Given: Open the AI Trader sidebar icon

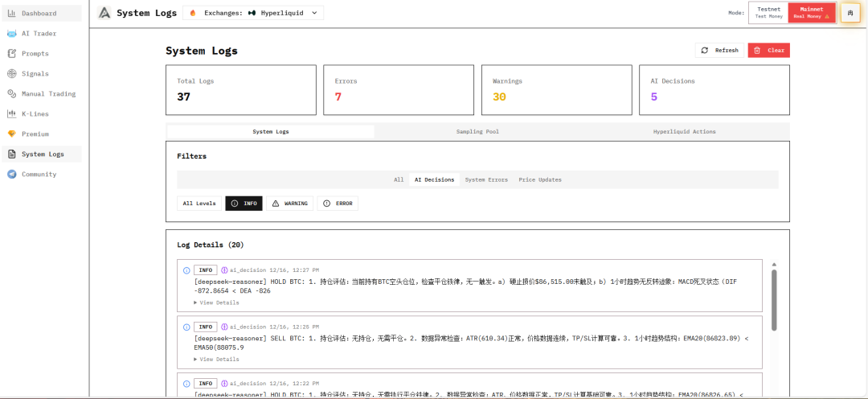Looking at the screenshot, I should [12, 34].
